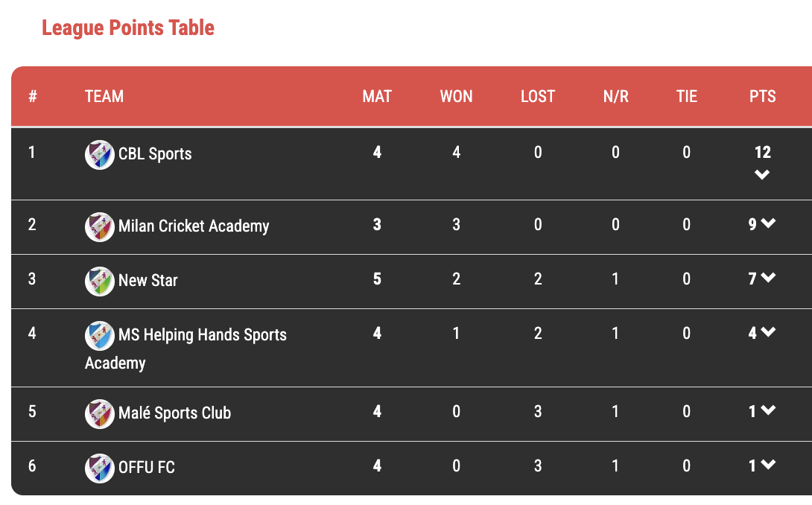
Task: Open the CBL Sports team link
Action: pos(155,154)
